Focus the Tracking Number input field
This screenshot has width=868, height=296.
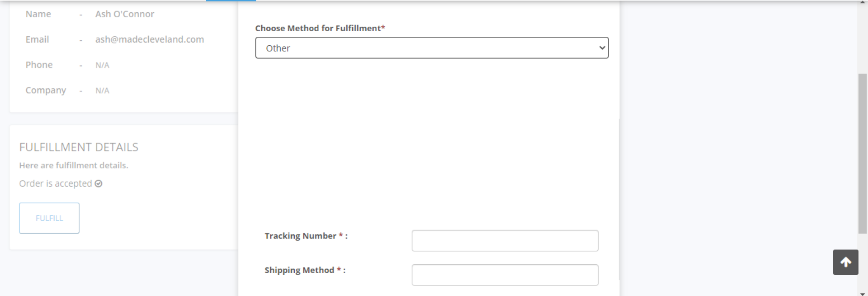pos(505,241)
